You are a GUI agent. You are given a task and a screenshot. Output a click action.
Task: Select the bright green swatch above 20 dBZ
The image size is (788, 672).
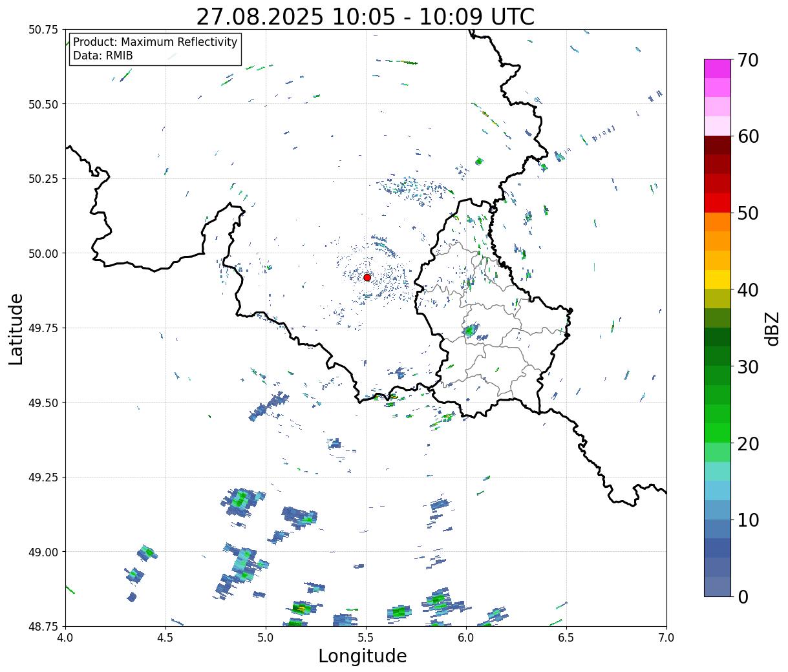pyautogui.click(x=718, y=433)
